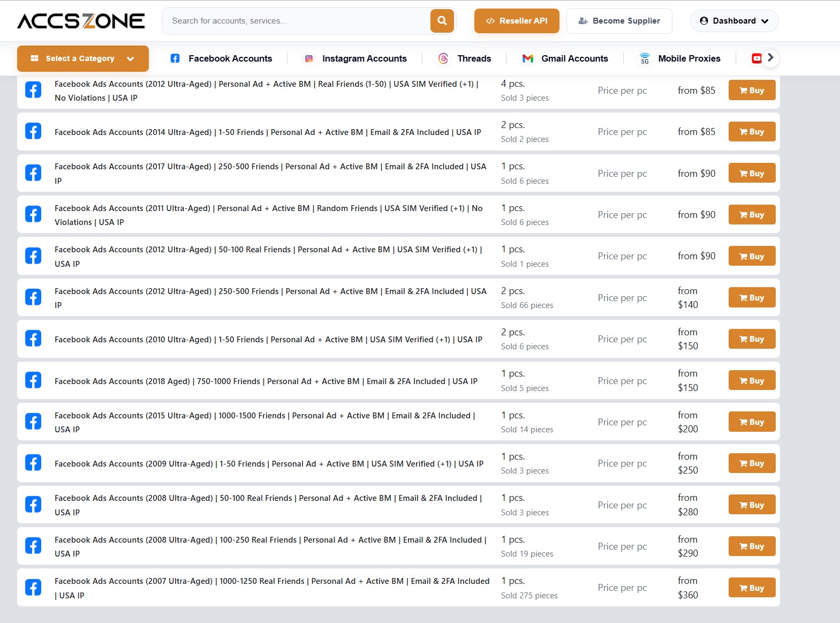Click the Facebook icon of the 2007 Ultra-Aged listing
The image size is (840, 623).
(33, 588)
